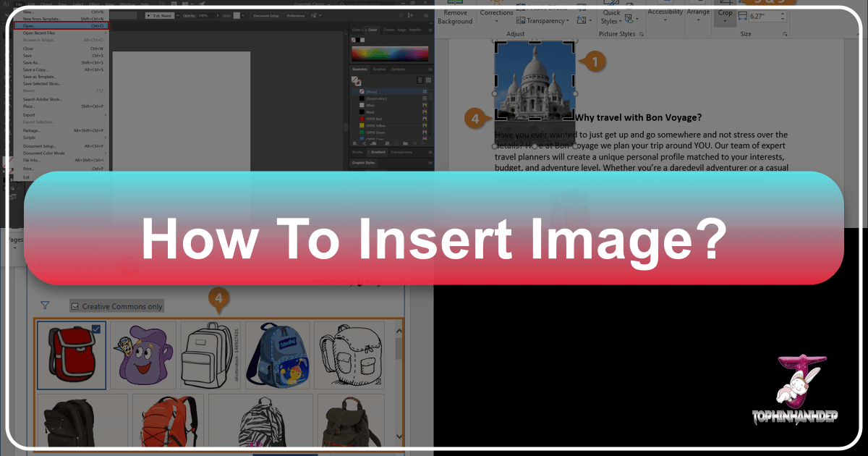Select the CMYK Red swatch
The image size is (868, 456).
[373, 119]
